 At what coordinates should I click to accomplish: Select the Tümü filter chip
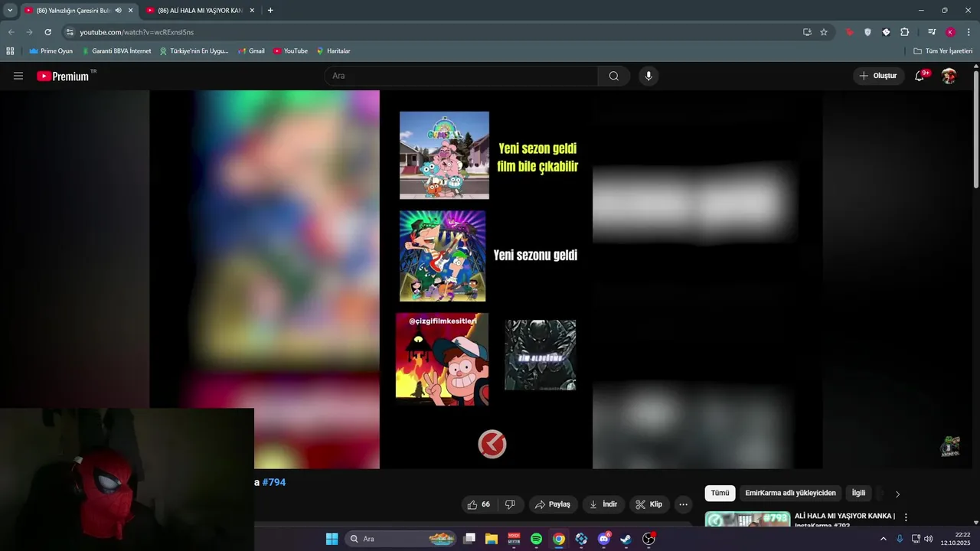pyautogui.click(x=720, y=493)
